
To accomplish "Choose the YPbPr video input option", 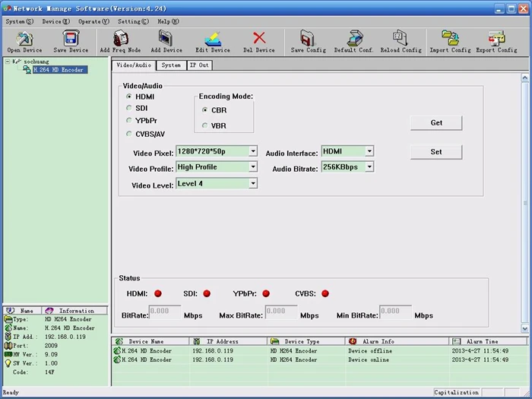I will click(129, 121).
